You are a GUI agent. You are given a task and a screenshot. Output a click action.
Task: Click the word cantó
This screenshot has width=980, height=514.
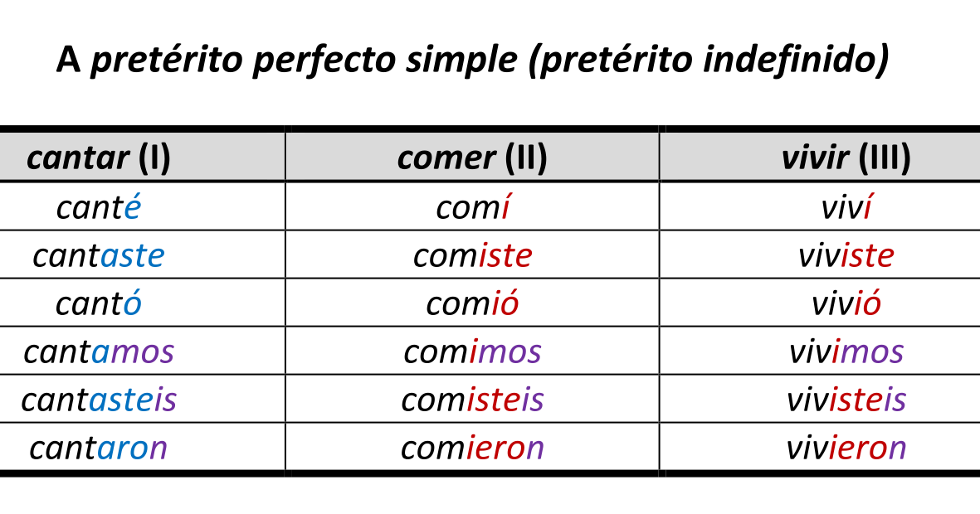coord(99,303)
